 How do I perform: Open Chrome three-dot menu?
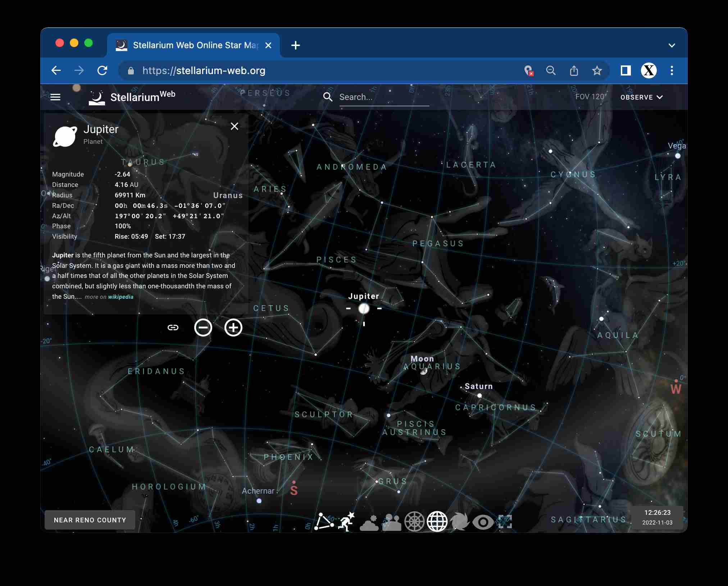[x=672, y=70]
